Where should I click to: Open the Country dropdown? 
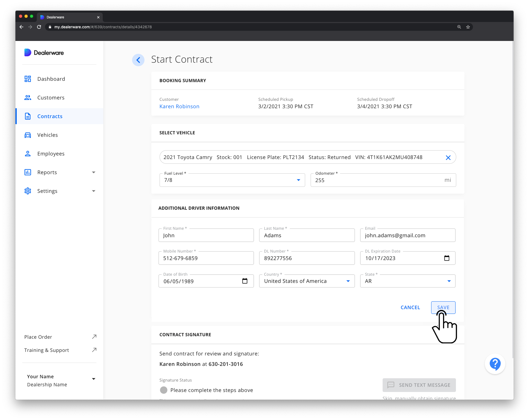coord(348,281)
